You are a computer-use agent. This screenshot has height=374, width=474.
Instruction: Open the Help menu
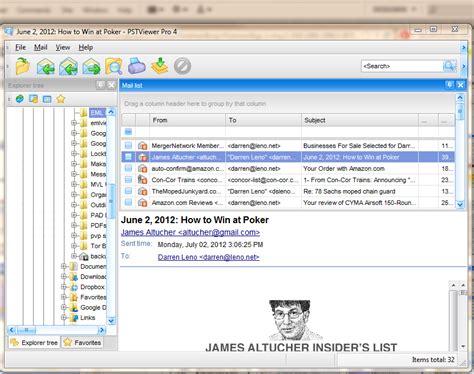coord(86,47)
